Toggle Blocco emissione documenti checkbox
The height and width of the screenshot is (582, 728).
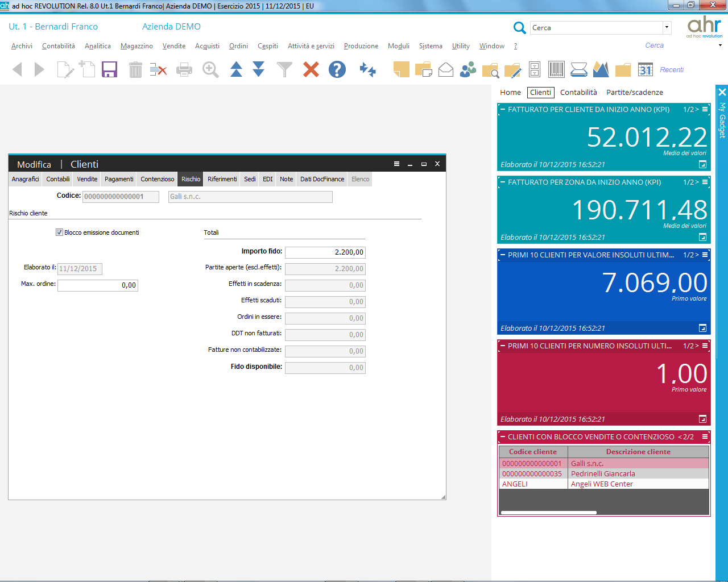pyautogui.click(x=59, y=232)
